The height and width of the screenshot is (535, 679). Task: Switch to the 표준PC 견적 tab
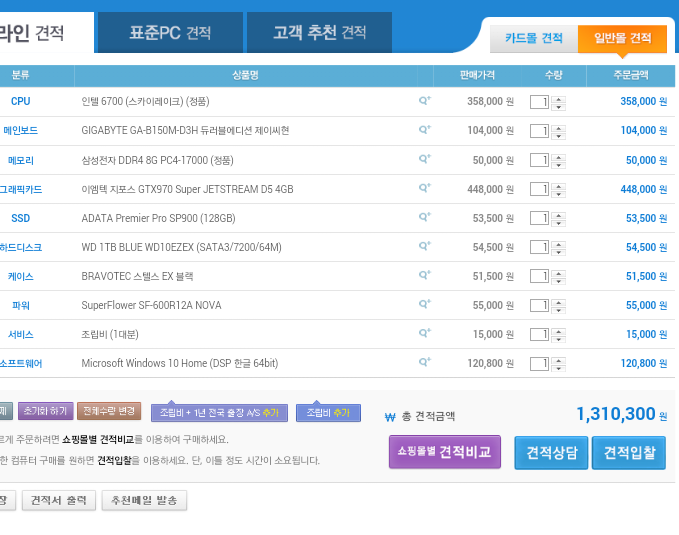pyautogui.click(x=170, y=33)
